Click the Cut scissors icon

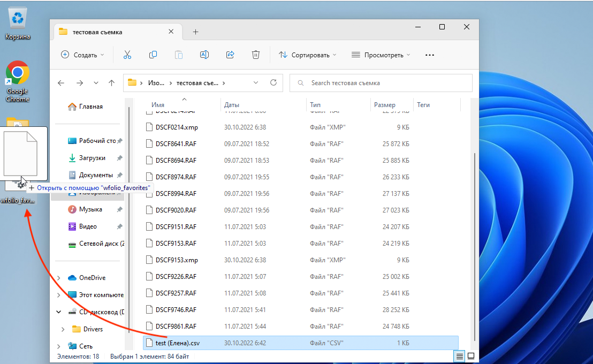(127, 55)
